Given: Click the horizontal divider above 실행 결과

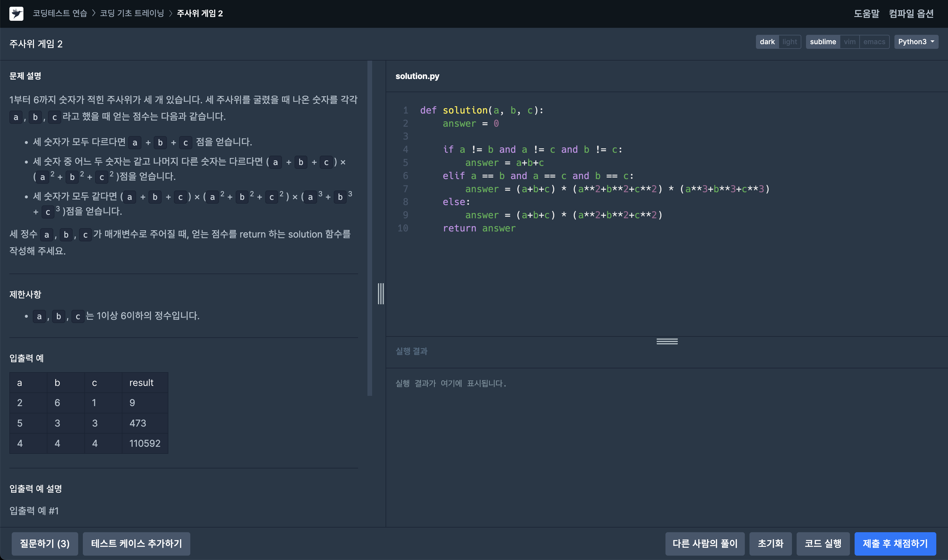Looking at the screenshot, I should tap(667, 341).
